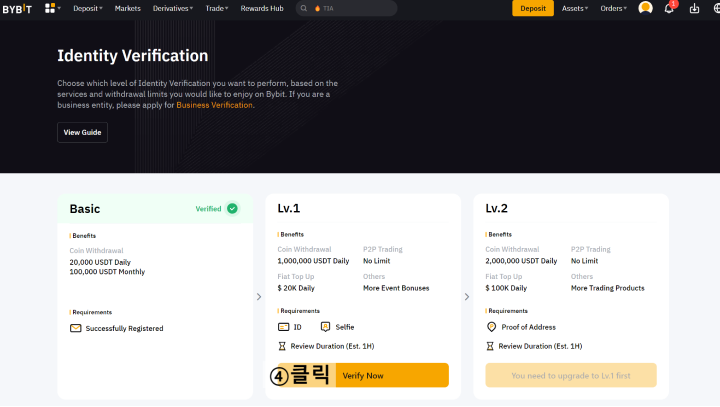Click Verify Now for Lv.1
Screen dimensions: 720x407
tap(363, 375)
